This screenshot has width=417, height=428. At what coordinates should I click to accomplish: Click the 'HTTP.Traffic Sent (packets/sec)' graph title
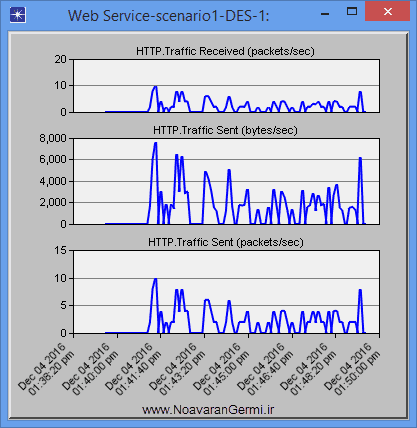(226, 242)
